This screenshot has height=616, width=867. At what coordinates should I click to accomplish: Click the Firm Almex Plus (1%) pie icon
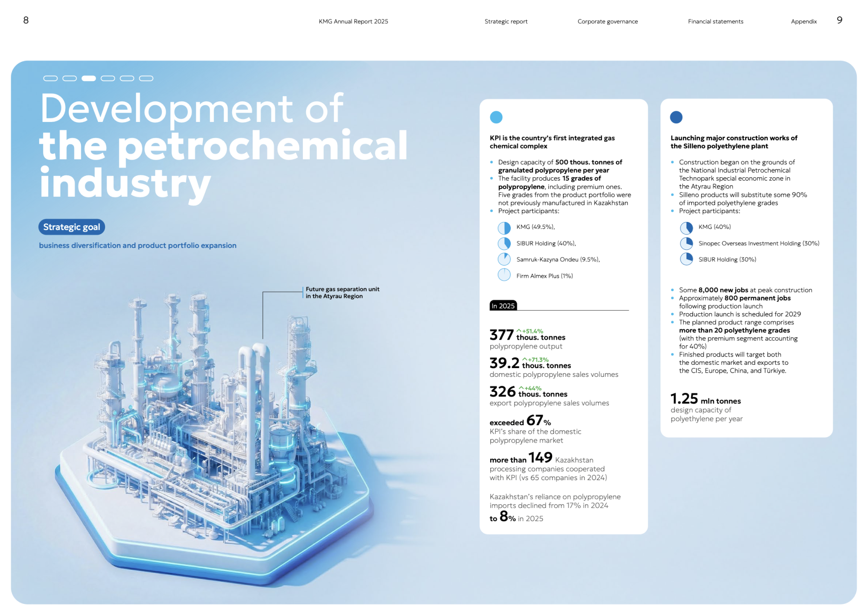pos(504,275)
